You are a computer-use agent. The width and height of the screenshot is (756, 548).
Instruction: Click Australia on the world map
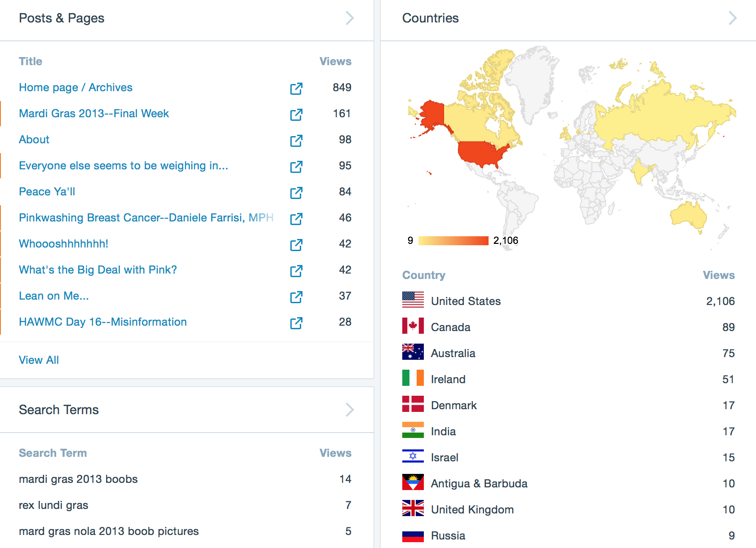(688, 216)
